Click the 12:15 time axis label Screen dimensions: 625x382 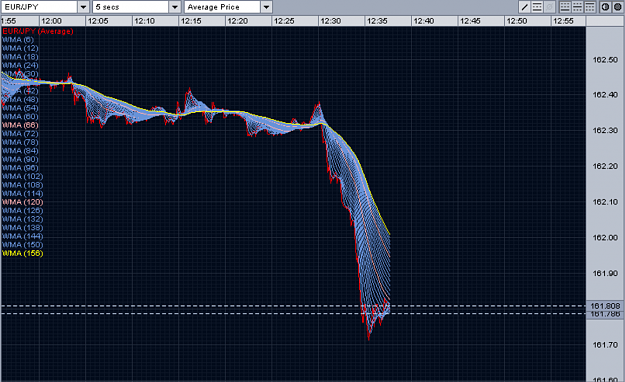(x=191, y=21)
